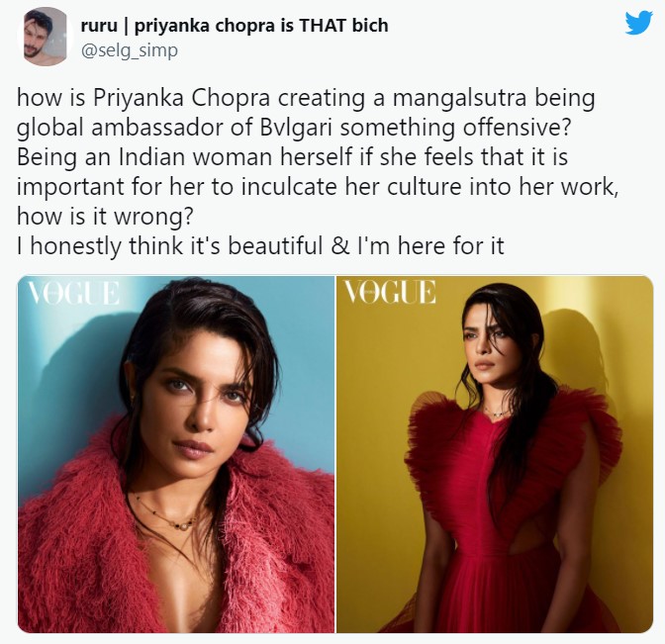This screenshot has height=644, width=665.
Task: Click the phrase 'global ambassador' in the tweet
Action: (x=121, y=128)
